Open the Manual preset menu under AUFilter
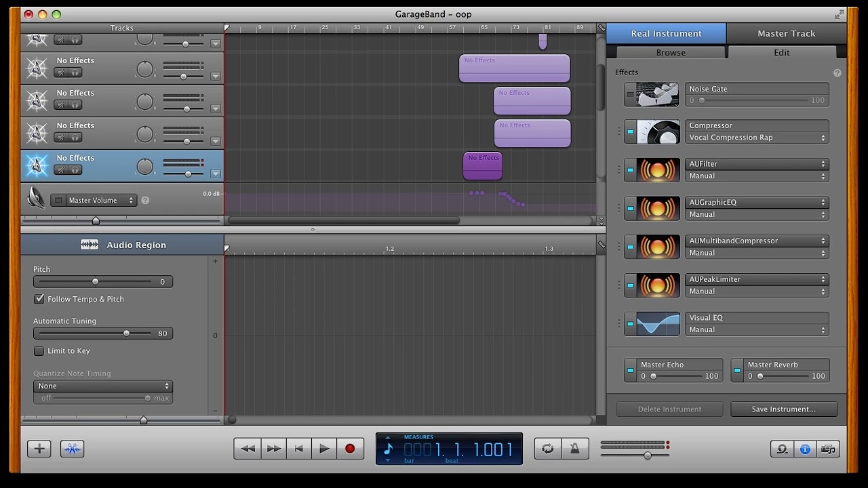This screenshot has height=488, width=868. coord(757,176)
